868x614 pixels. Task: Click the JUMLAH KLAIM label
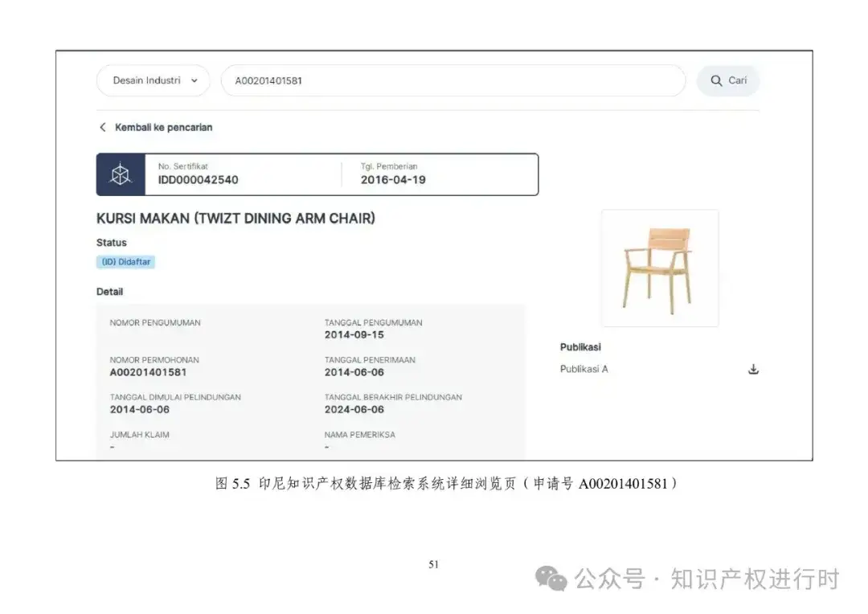pos(140,435)
